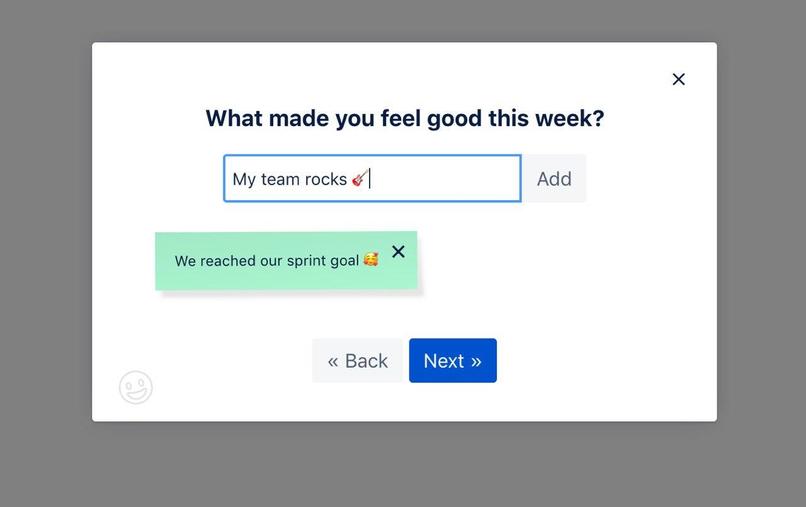This screenshot has height=507, width=806.
Task: Remove the sprint goal note with its X
Action: coord(398,251)
